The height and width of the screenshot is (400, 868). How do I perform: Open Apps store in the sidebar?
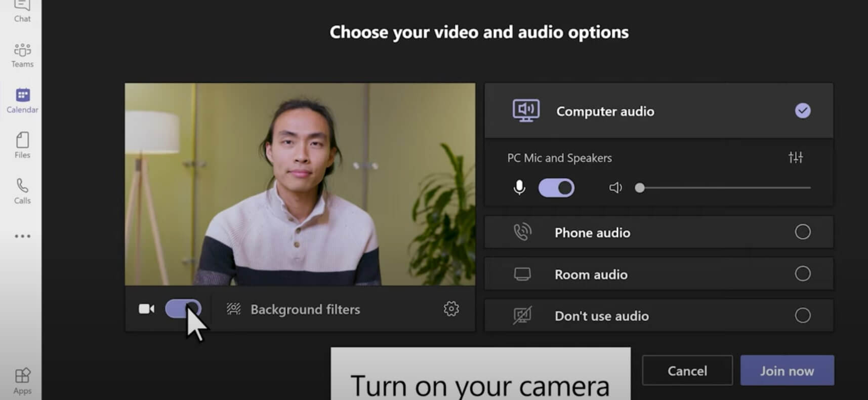pyautogui.click(x=22, y=381)
